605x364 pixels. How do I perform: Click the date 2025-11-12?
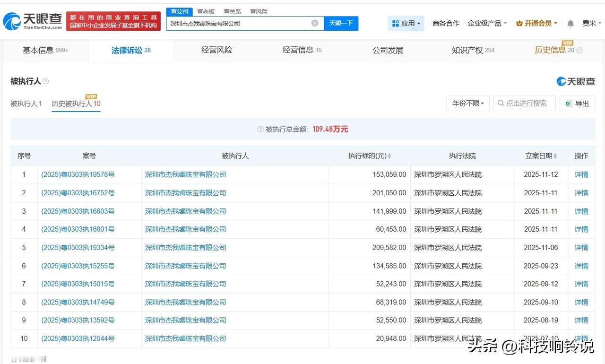(541, 174)
